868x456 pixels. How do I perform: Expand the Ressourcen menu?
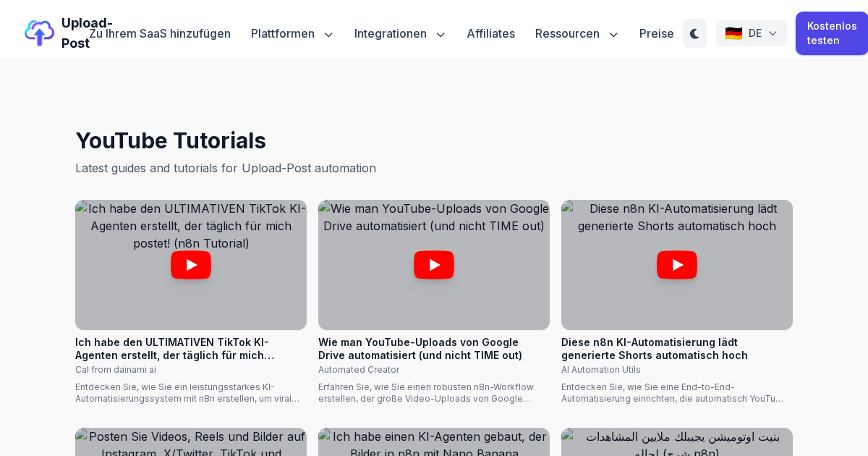click(x=576, y=33)
